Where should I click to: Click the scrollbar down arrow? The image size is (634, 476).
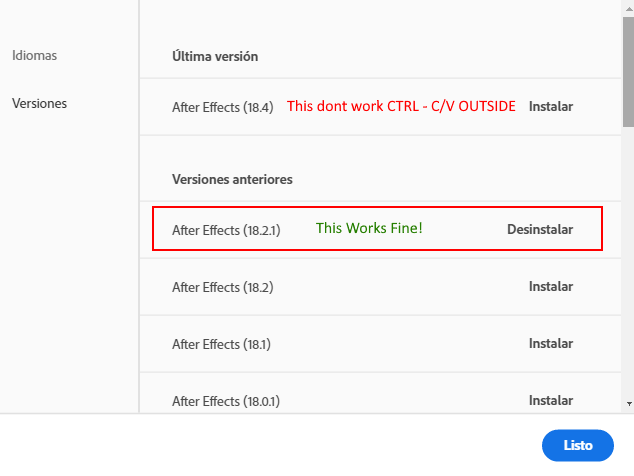coord(628,403)
